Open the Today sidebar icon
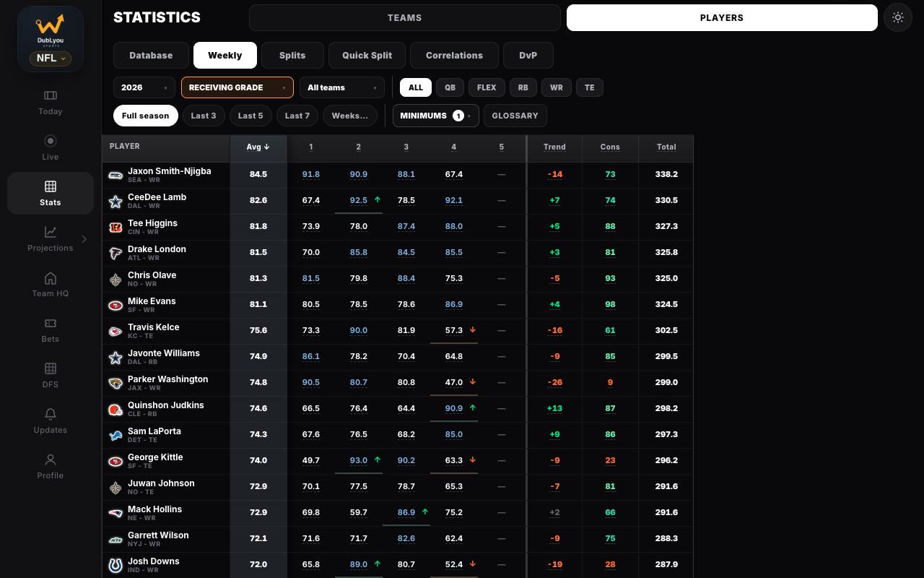924x578 pixels. (x=51, y=95)
